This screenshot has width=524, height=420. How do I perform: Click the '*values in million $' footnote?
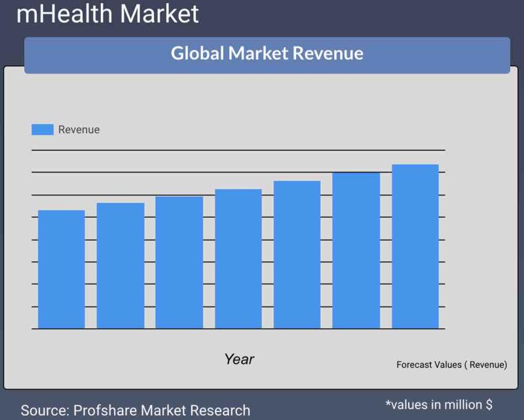click(x=439, y=405)
